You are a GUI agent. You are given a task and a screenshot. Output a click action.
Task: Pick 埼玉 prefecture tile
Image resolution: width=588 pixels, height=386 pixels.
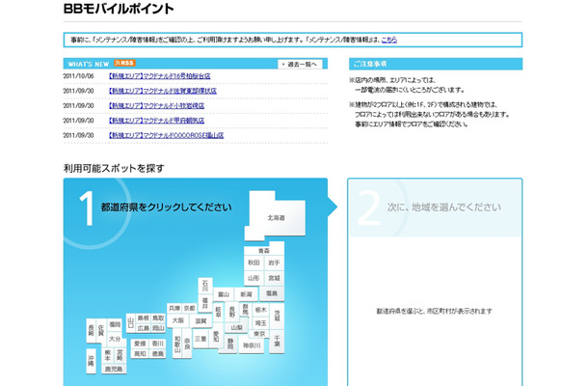pyautogui.click(x=260, y=323)
